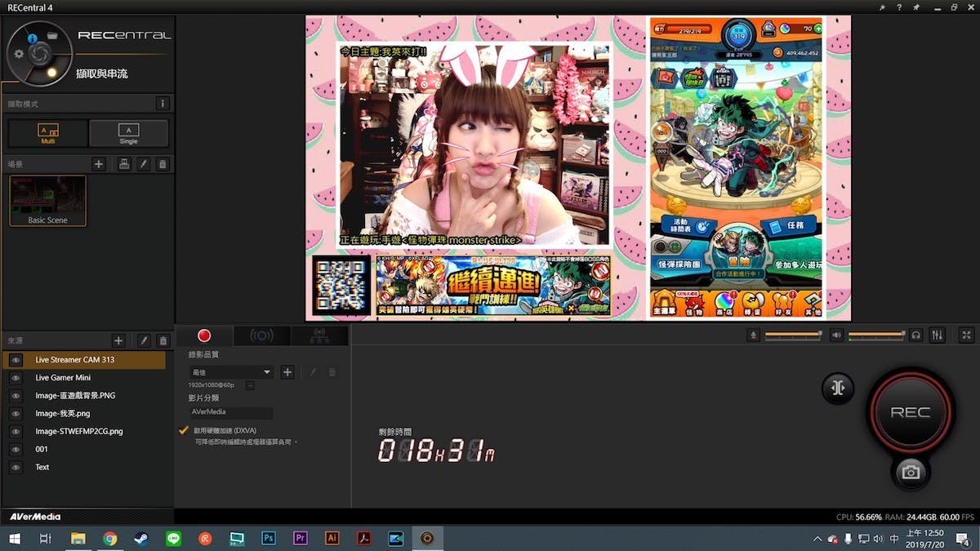
Task: Mute the microphone icon
Action: click(755, 335)
